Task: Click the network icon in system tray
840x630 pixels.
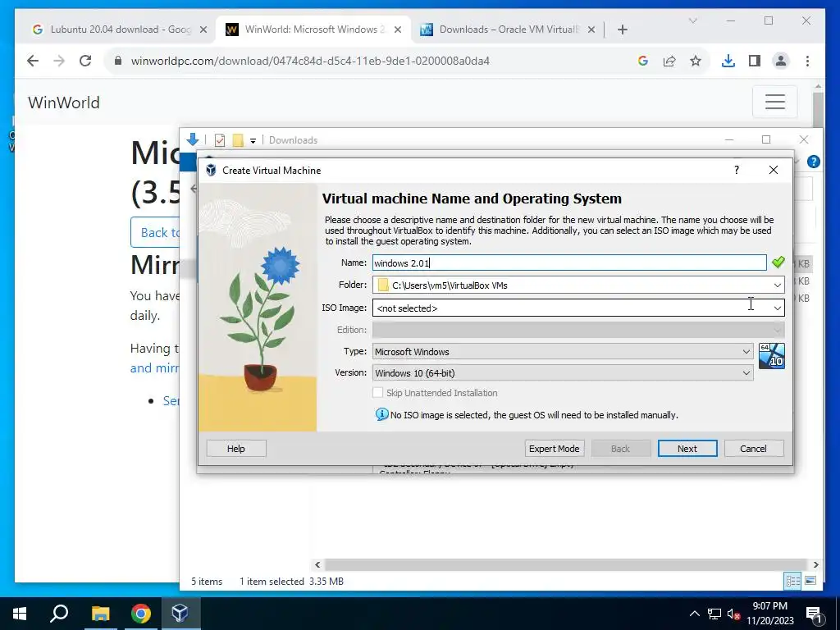Action: click(x=714, y=614)
